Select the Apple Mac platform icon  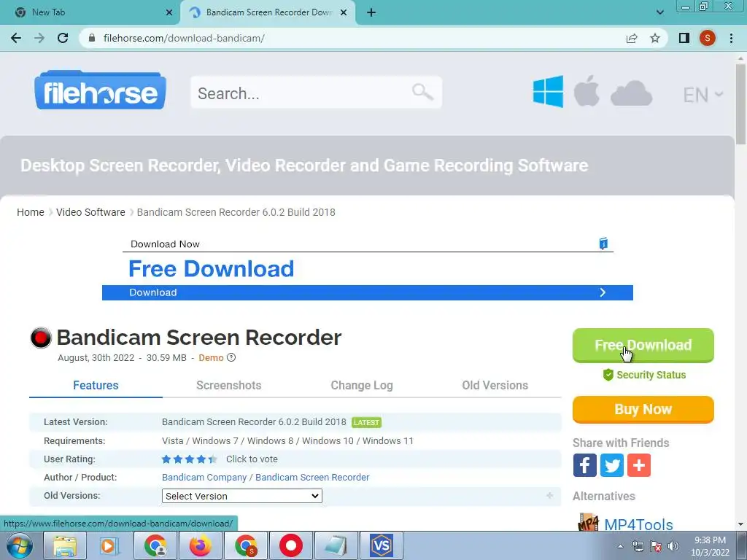coord(587,90)
